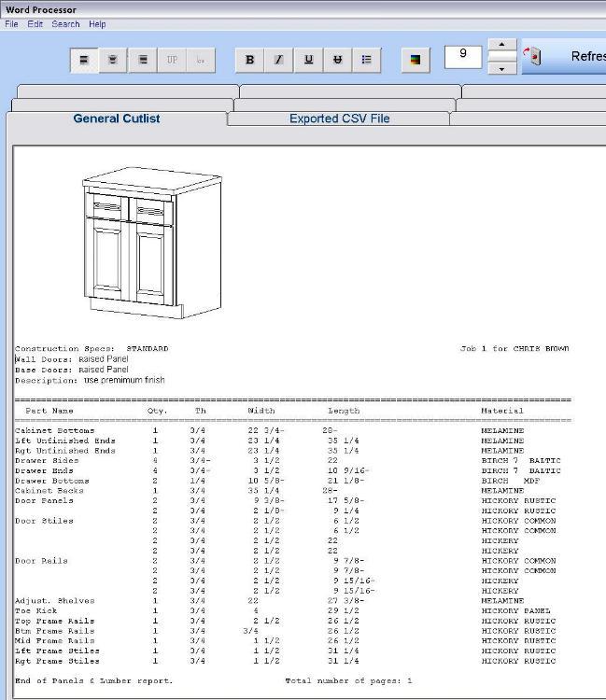Click the 'Rgt Frame Stiles' row name
Image resolution: width=606 pixels, height=700 pixels.
(x=57, y=661)
